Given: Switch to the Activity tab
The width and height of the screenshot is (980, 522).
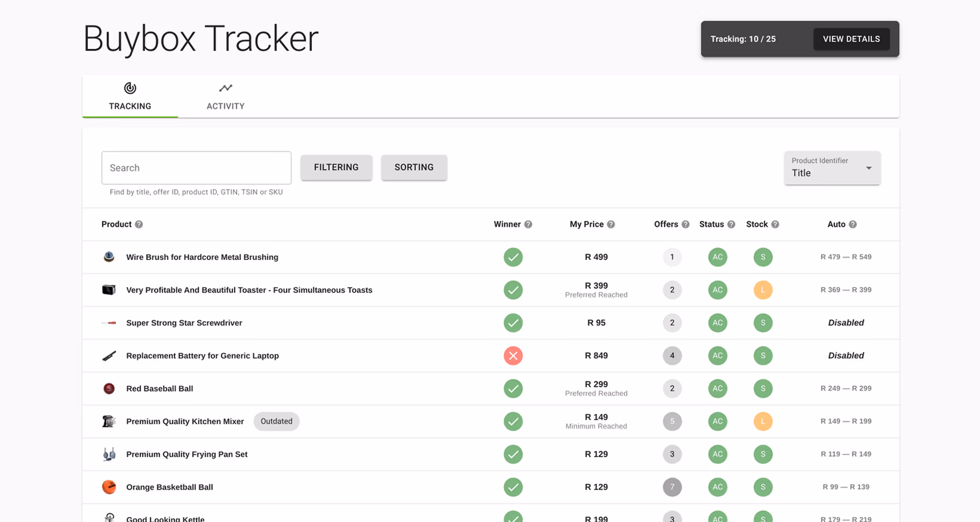Looking at the screenshot, I should [225, 96].
